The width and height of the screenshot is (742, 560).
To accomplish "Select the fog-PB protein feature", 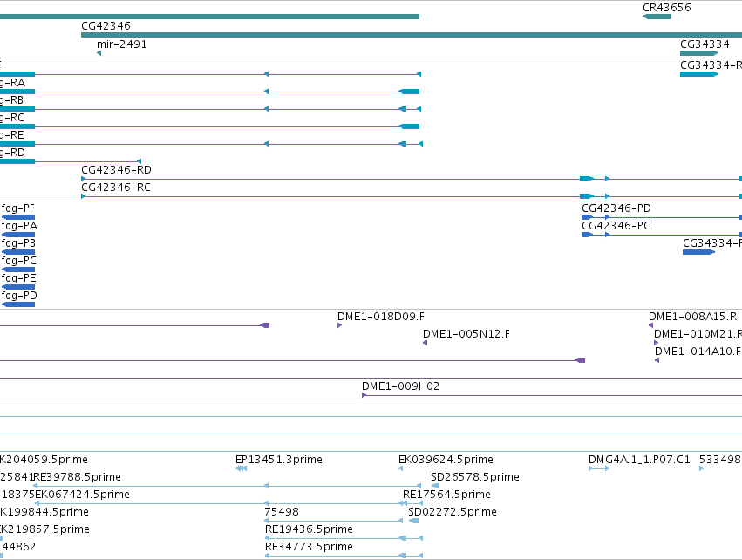I will (x=18, y=252).
